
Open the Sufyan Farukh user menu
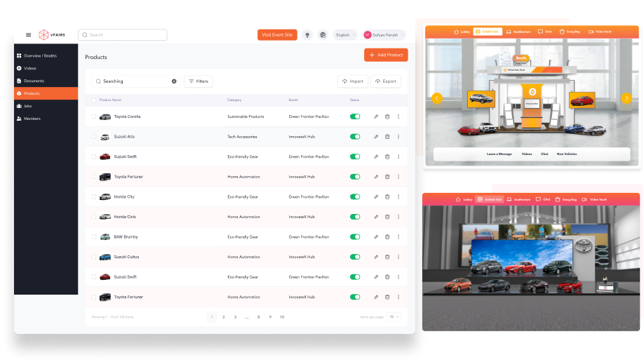click(384, 35)
